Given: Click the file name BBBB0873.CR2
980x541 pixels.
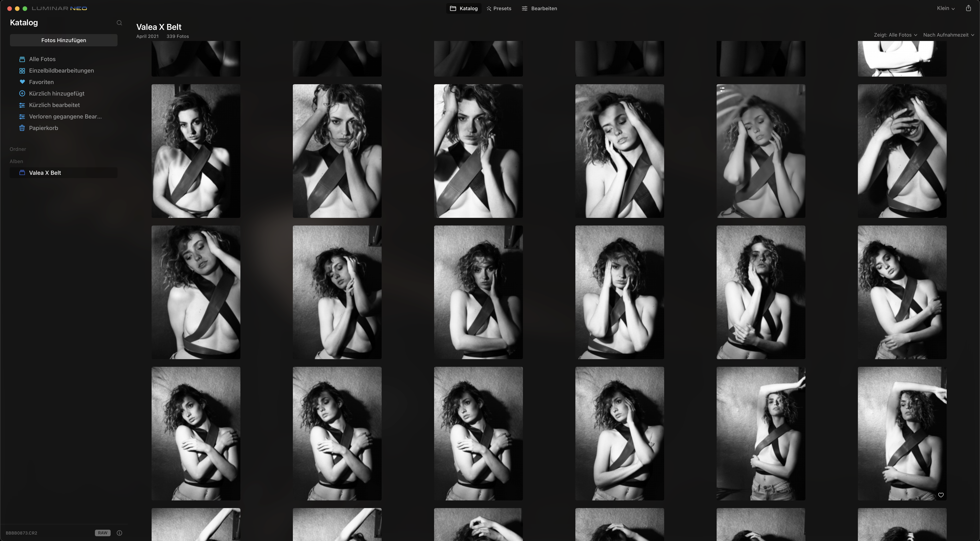Looking at the screenshot, I should (x=21, y=533).
